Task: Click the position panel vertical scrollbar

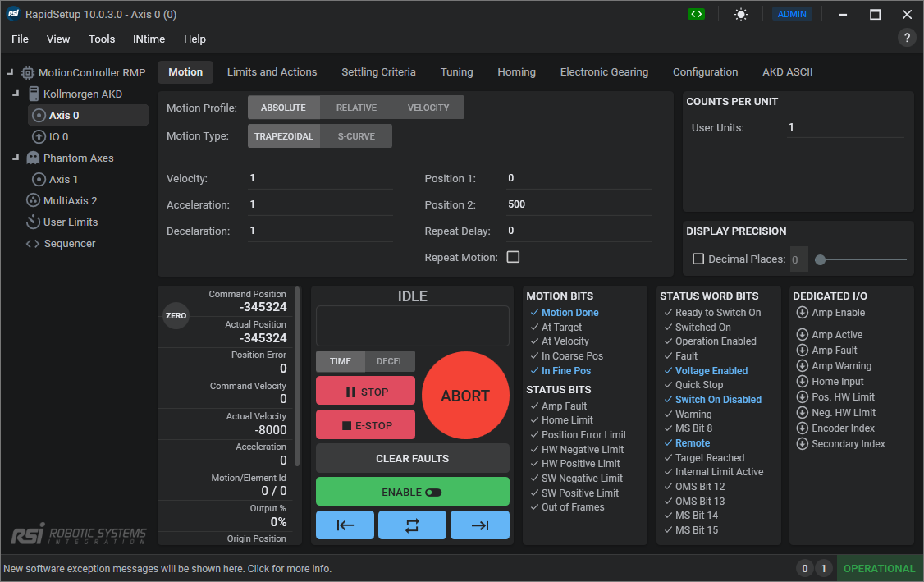Action: coord(297,376)
